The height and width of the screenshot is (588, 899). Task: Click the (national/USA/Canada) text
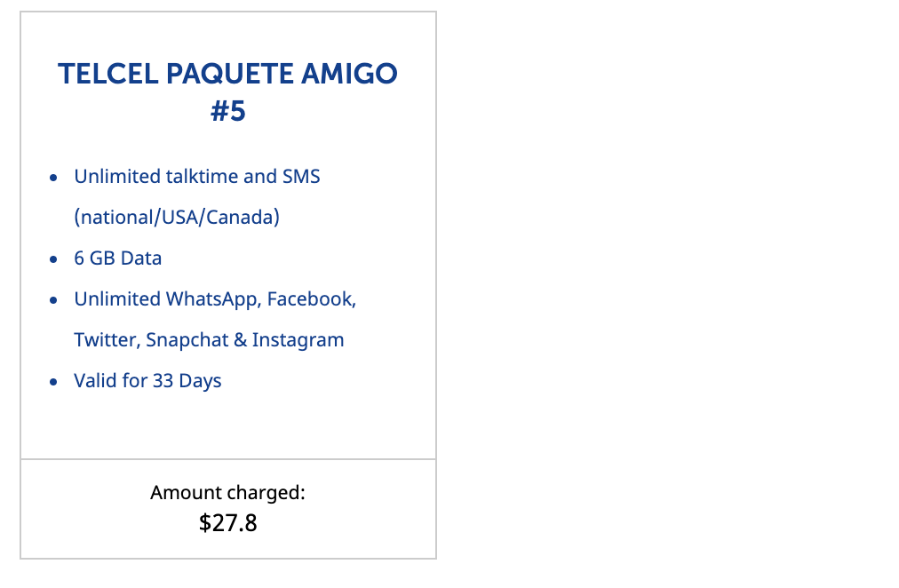tap(177, 218)
